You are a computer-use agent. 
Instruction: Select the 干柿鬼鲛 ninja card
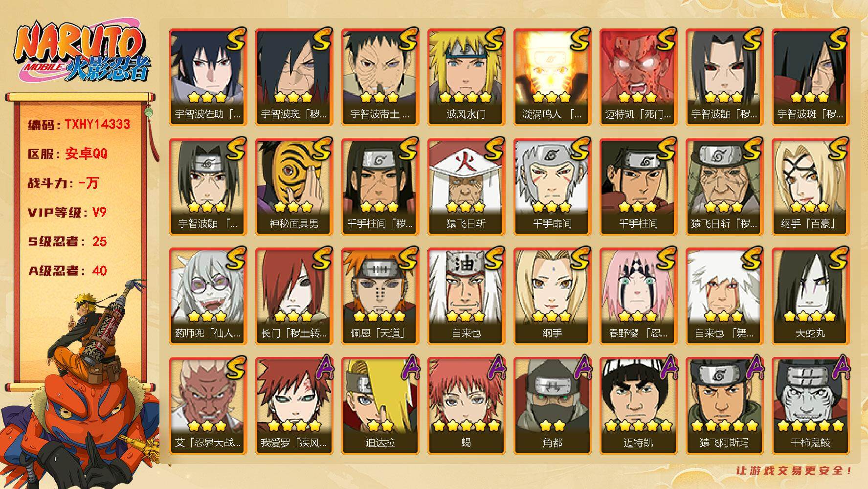pos(810,406)
